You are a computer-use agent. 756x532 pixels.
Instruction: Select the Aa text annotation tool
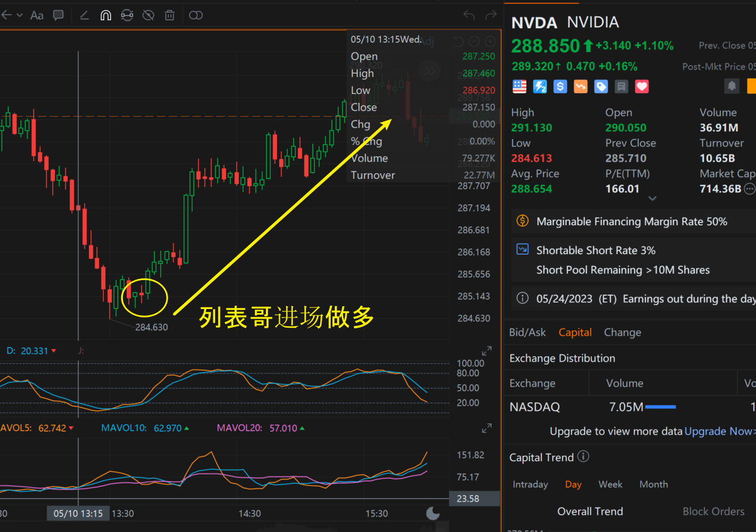click(37, 15)
